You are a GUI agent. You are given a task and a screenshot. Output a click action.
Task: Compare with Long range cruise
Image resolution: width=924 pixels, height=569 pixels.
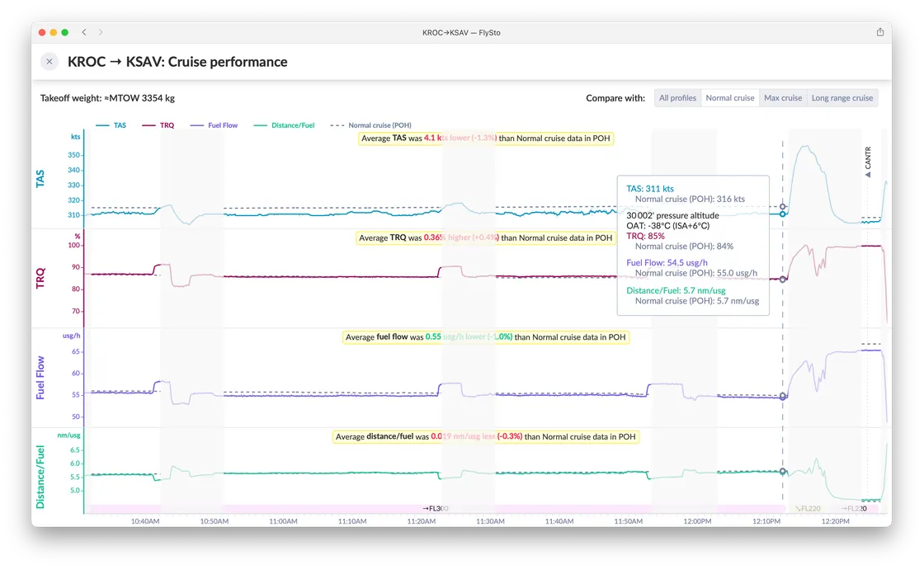[842, 98]
